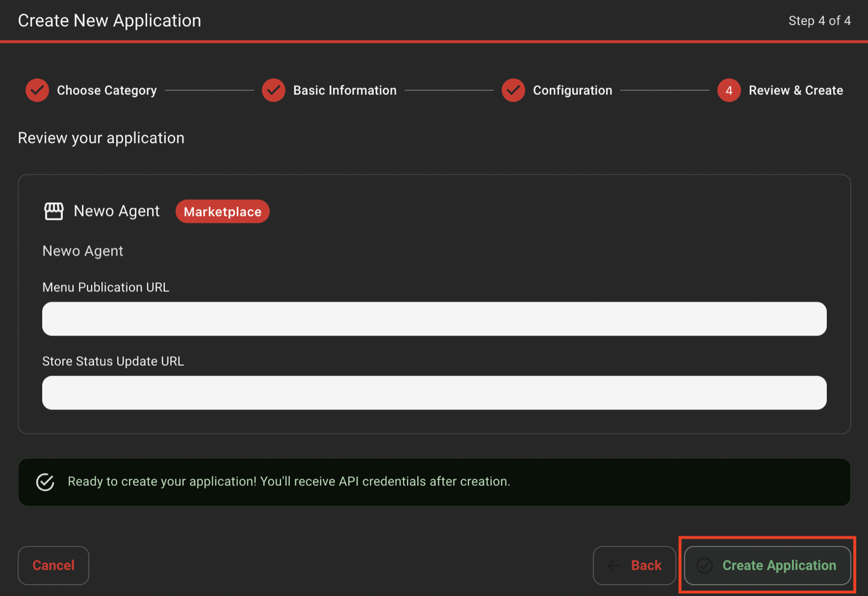868x596 pixels.
Task: Click the ready checkmark icon in the banner
Action: (45, 482)
